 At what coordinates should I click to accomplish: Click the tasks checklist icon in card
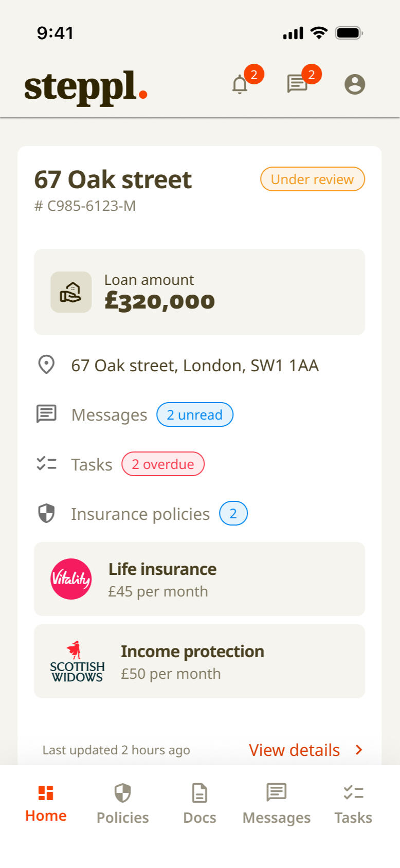pyautogui.click(x=46, y=464)
